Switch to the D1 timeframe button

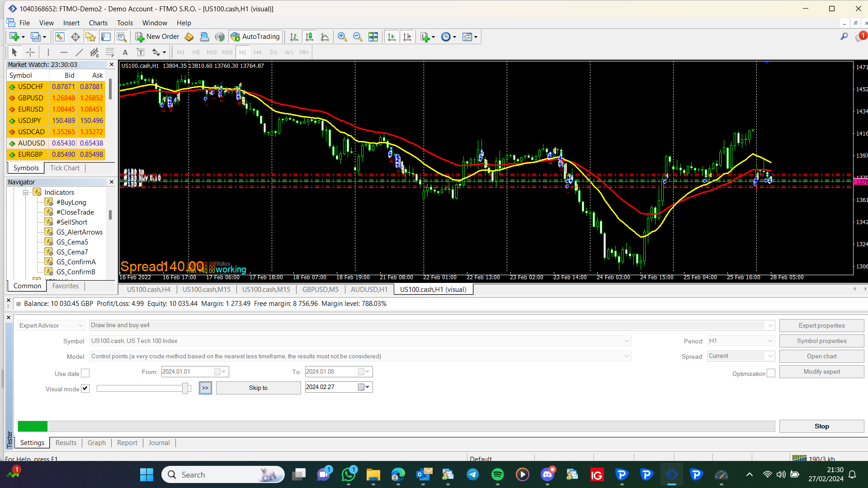[273, 52]
